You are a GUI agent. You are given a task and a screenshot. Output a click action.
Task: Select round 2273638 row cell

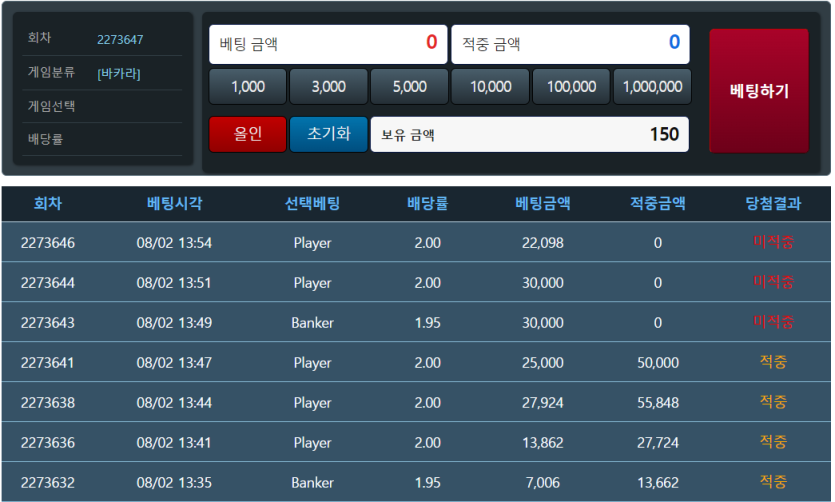tap(48, 402)
